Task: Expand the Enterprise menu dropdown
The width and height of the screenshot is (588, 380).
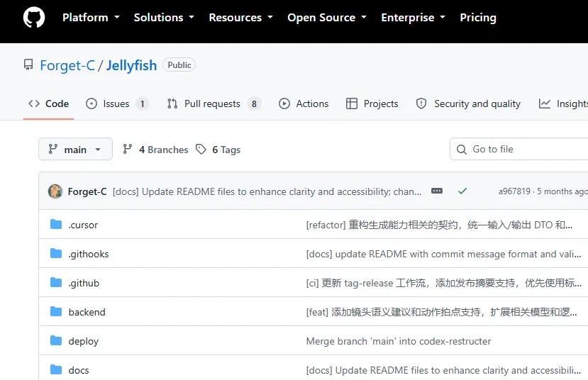Action: (x=414, y=17)
